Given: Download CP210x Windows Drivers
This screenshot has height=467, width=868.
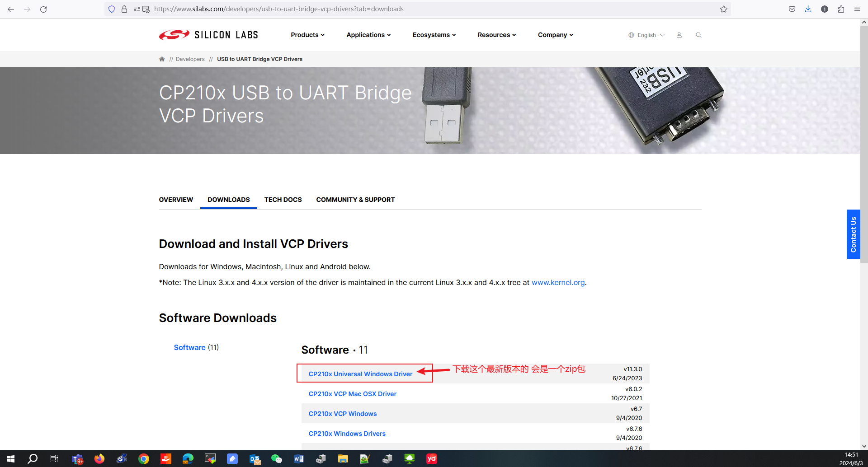Looking at the screenshot, I should 347,434.
